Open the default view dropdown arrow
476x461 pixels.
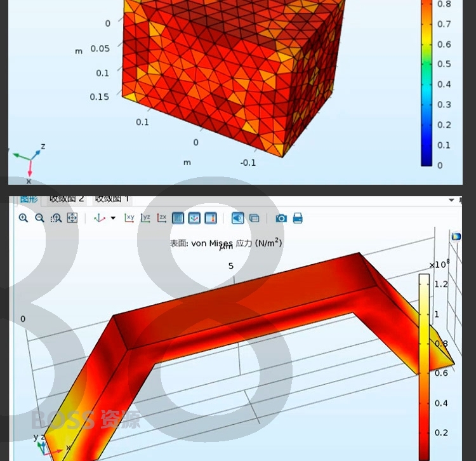pyautogui.click(x=113, y=218)
